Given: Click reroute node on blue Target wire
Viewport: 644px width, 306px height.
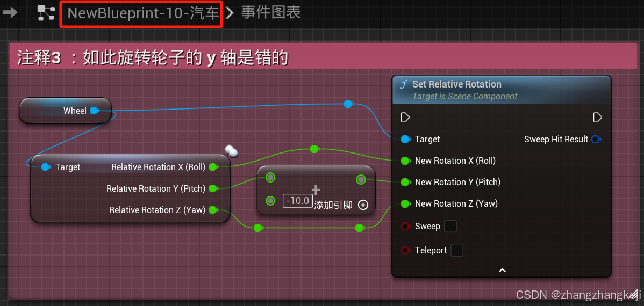Looking at the screenshot, I should (x=348, y=104).
